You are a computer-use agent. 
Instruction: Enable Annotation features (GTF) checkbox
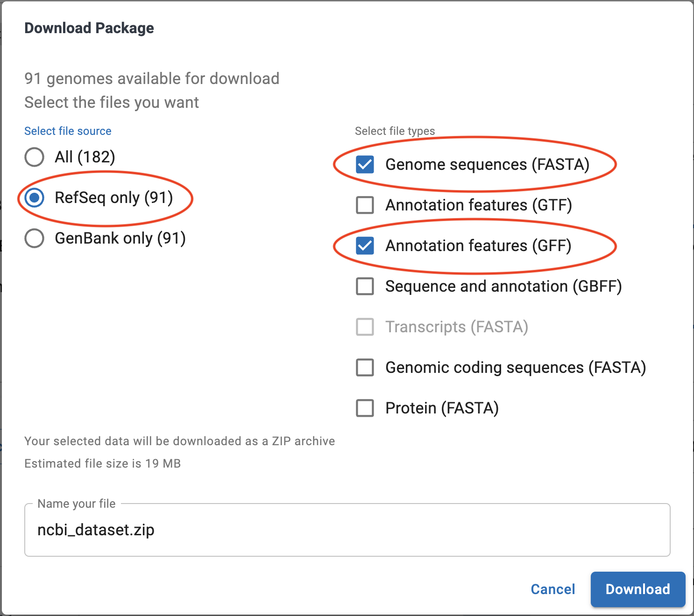click(365, 205)
